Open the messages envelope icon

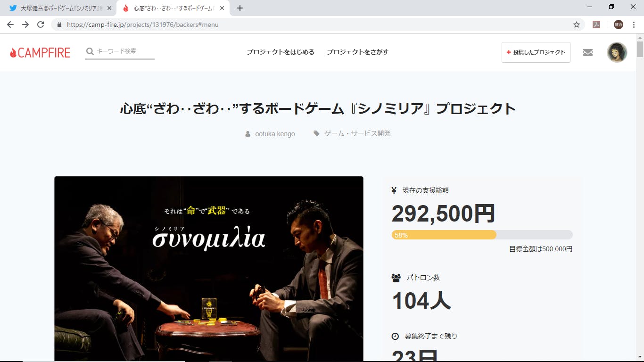tap(588, 52)
